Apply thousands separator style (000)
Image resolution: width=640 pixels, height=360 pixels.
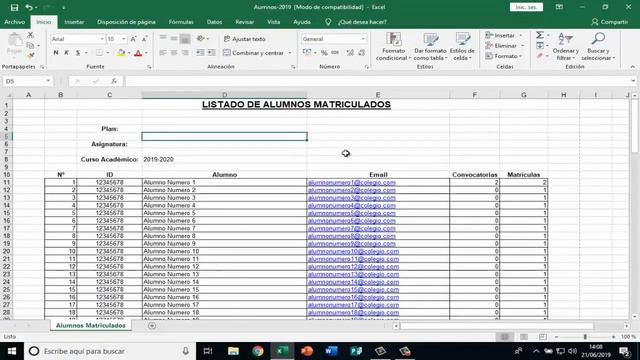pyautogui.click(x=335, y=53)
